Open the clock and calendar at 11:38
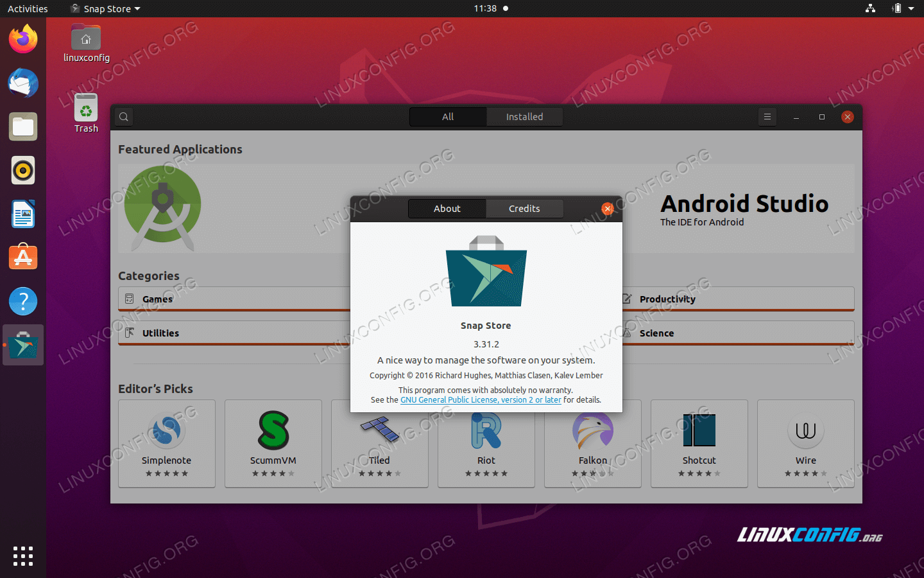924x578 pixels. coord(491,8)
